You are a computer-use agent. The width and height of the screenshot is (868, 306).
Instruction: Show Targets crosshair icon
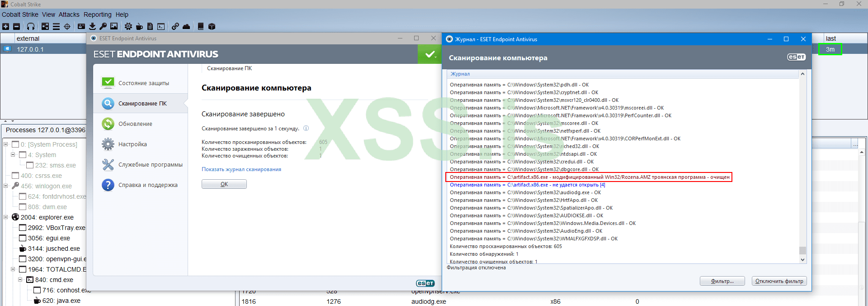point(67,26)
